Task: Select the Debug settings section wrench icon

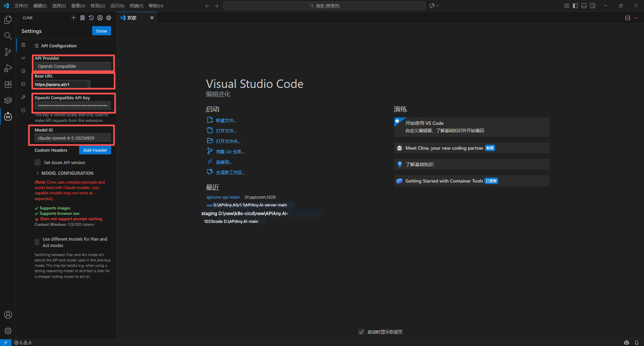Action: pos(23,97)
